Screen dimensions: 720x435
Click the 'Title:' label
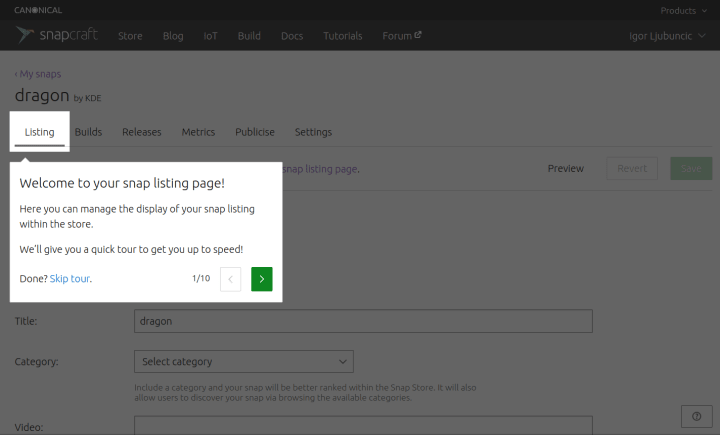26,321
